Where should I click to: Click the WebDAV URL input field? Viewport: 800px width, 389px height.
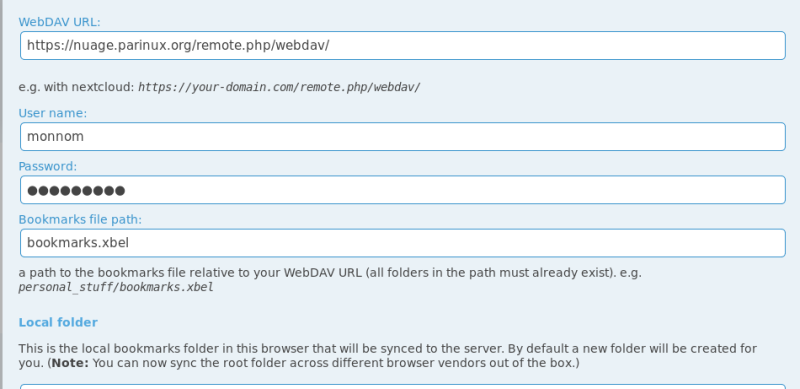[403, 45]
